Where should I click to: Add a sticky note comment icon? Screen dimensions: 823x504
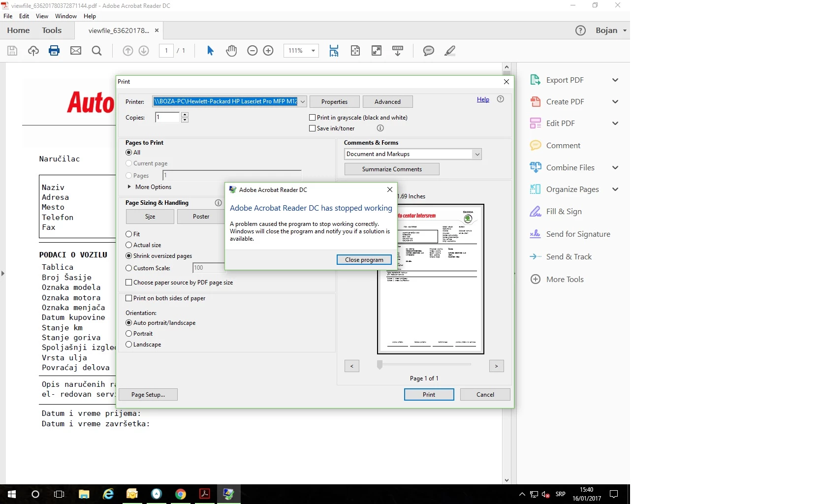[429, 51]
